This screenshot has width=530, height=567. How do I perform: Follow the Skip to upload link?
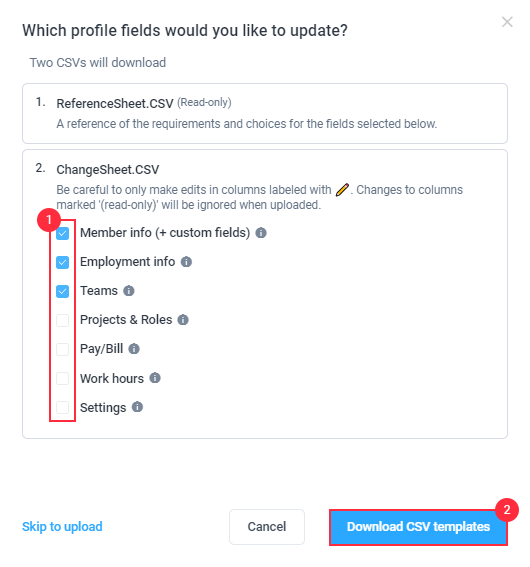pos(62,527)
